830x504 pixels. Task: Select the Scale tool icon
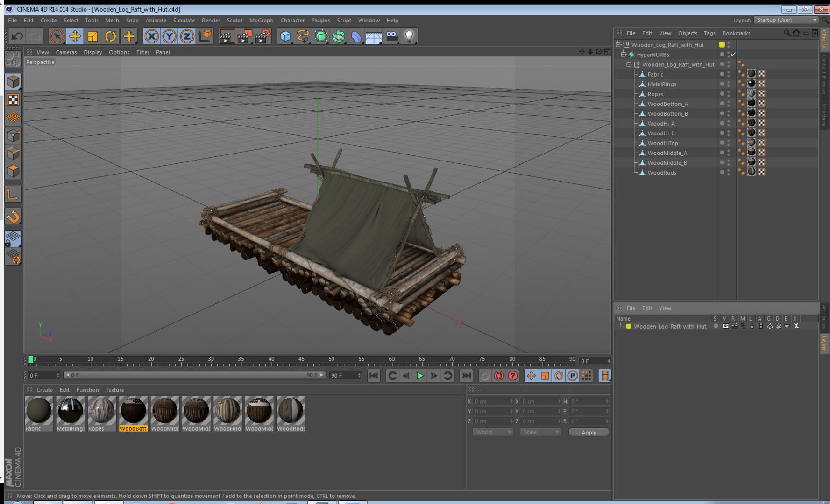(92, 36)
